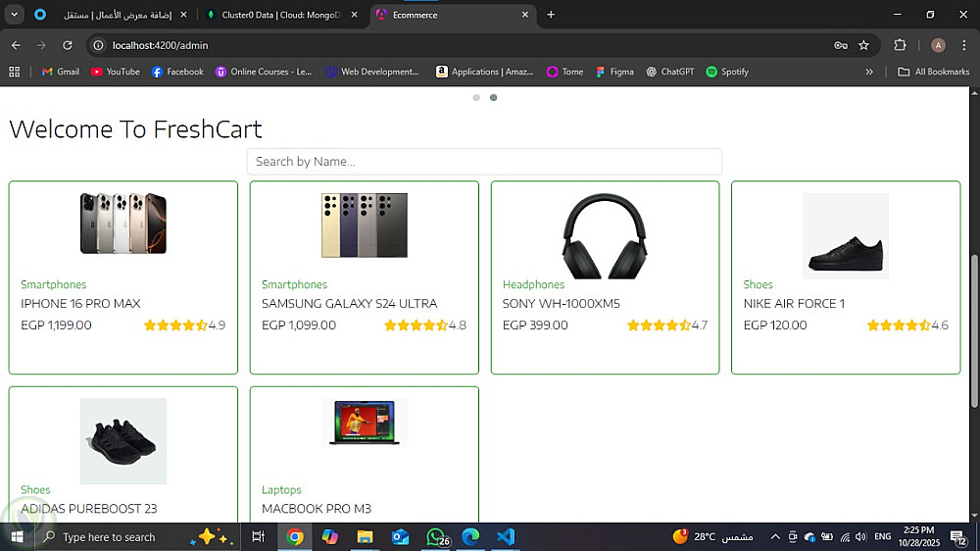Open File Explorer from the taskbar
The image size is (980, 551).
point(365,536)
